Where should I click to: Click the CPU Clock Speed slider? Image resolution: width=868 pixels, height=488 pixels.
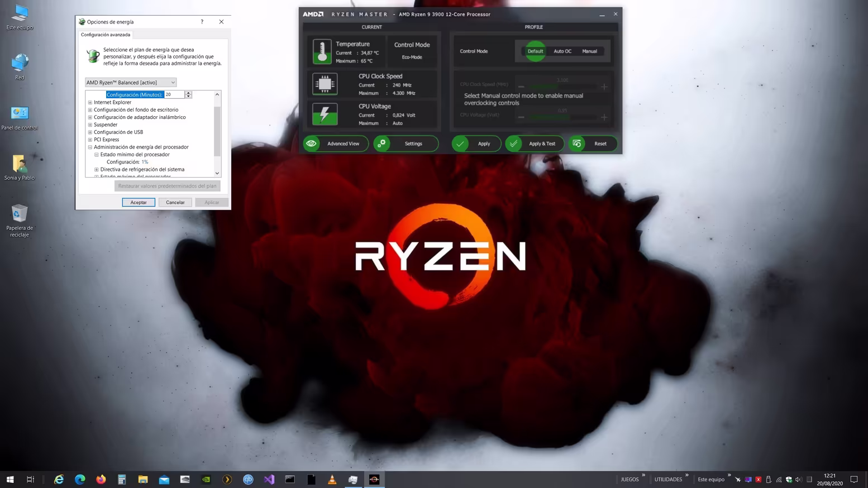562,87
